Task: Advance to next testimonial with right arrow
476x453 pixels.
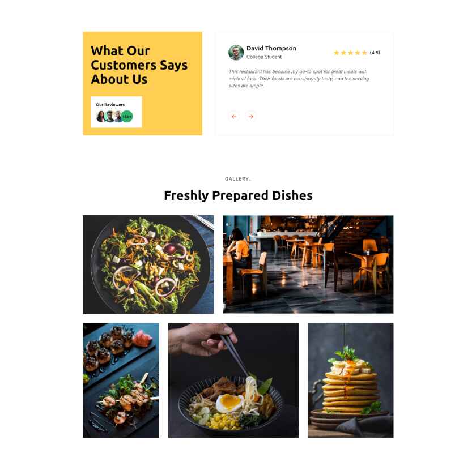Action: click(x=250, y=117)
